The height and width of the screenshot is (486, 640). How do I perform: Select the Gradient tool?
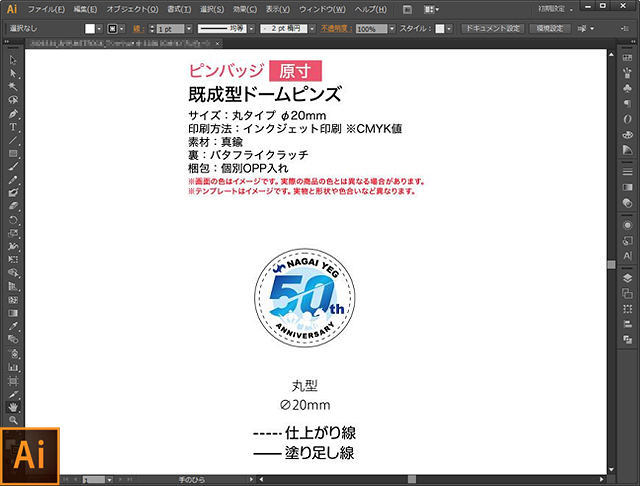[x=13, y=313]
